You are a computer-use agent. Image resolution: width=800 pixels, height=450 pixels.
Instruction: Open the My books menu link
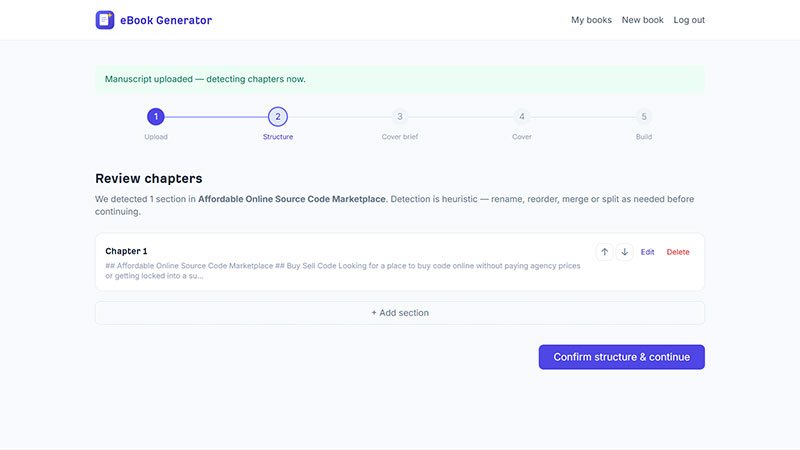pyautogui.click(x=591, y=20)
